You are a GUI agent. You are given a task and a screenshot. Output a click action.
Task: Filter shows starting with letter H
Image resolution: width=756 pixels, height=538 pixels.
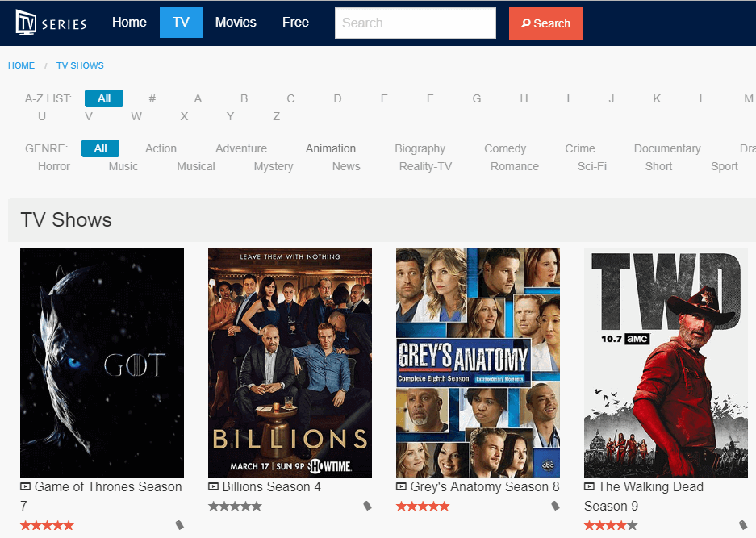coord(524,99)
